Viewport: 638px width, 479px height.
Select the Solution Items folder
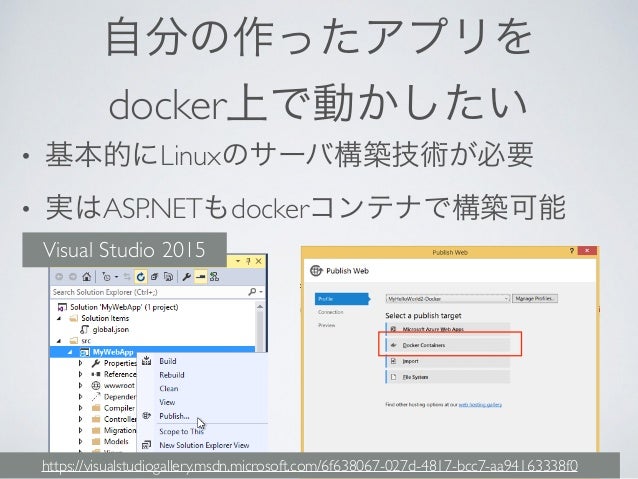[105, 318]
